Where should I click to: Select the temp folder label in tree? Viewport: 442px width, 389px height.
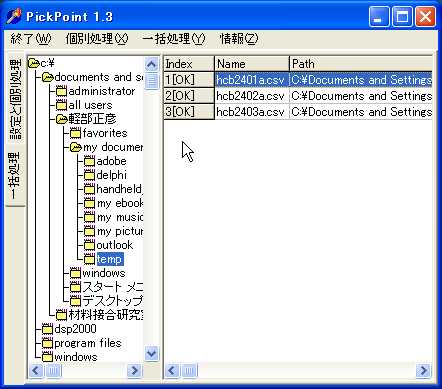click(x=110, y=259)
